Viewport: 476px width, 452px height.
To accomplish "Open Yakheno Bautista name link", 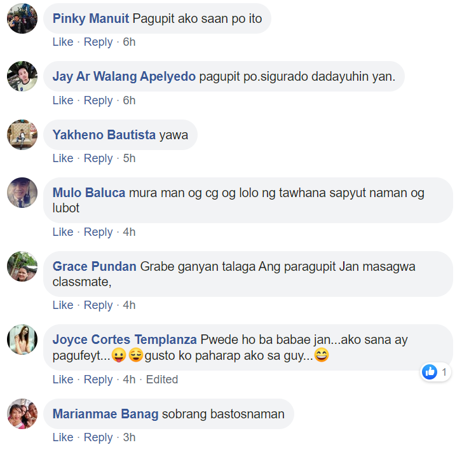I will tap(104, 135).
